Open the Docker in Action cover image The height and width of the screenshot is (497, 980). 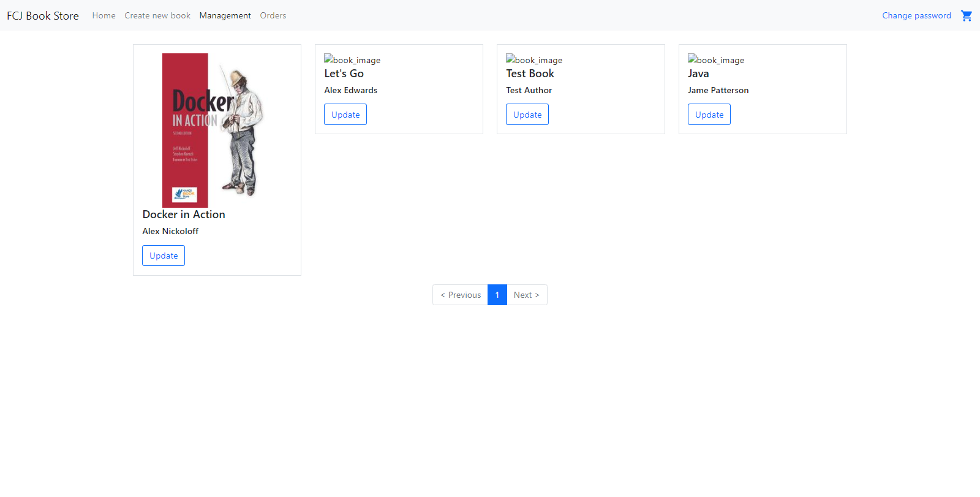[x=217, y=130]
